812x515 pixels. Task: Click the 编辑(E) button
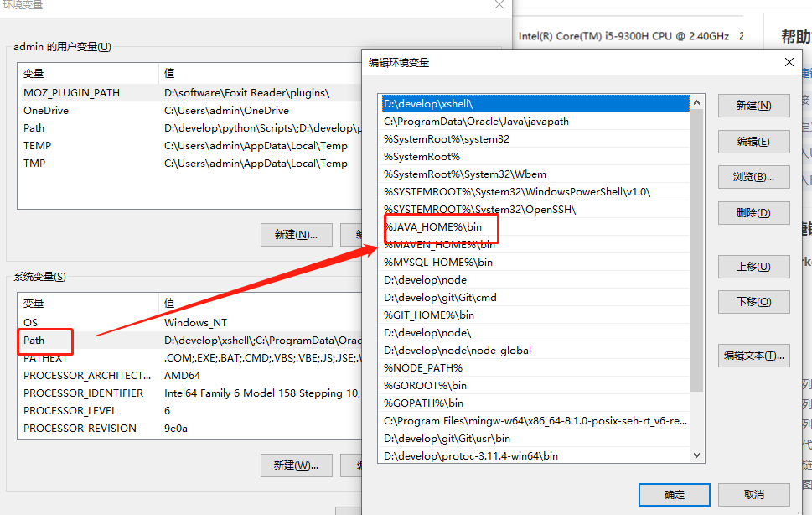753,142
